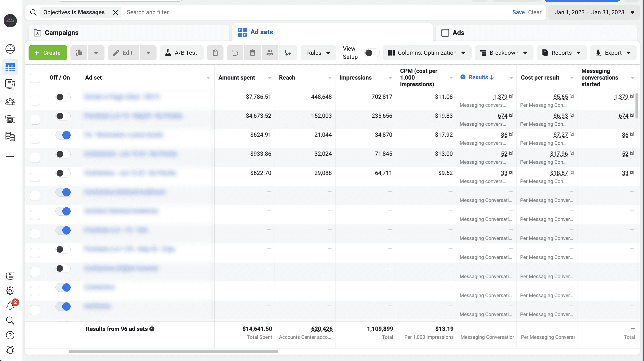This screenshot has width=644, height=361.
Task: Click the A/B Test button
Action: tap(182, 53)
